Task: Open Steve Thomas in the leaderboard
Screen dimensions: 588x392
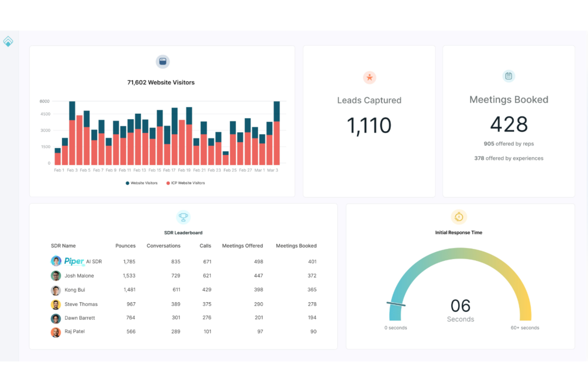Action: 81,304
